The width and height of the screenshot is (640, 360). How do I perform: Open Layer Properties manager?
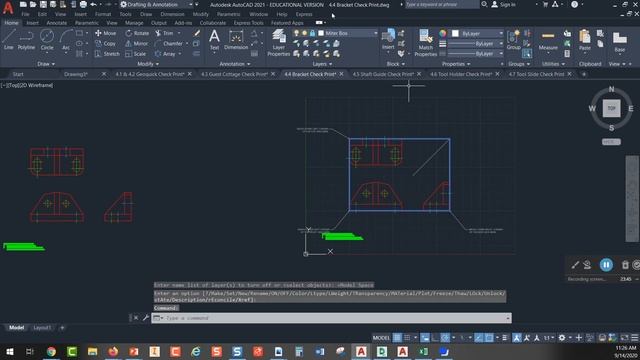pos(279,42)
